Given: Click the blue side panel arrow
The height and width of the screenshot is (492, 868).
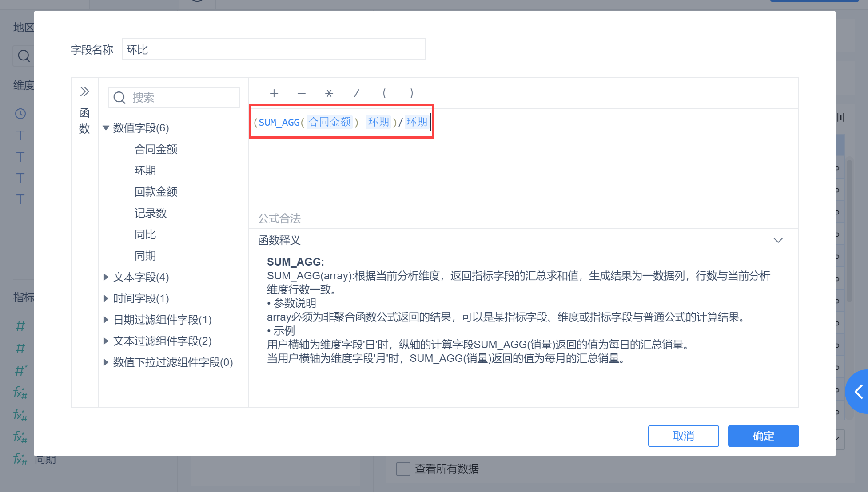Looking at the screenshot, I should 859,392.
